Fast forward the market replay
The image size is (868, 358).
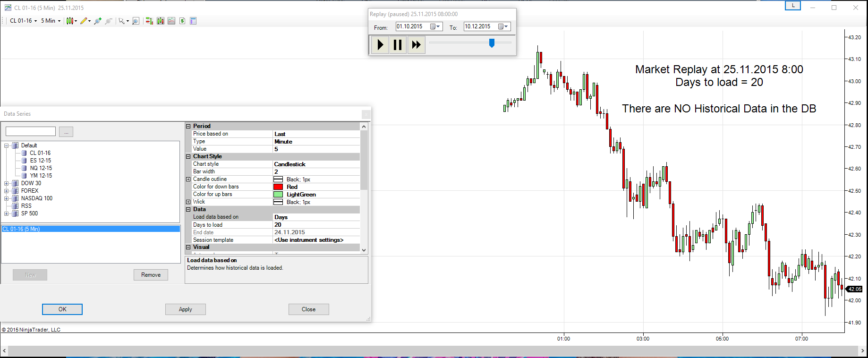point(416,45)
